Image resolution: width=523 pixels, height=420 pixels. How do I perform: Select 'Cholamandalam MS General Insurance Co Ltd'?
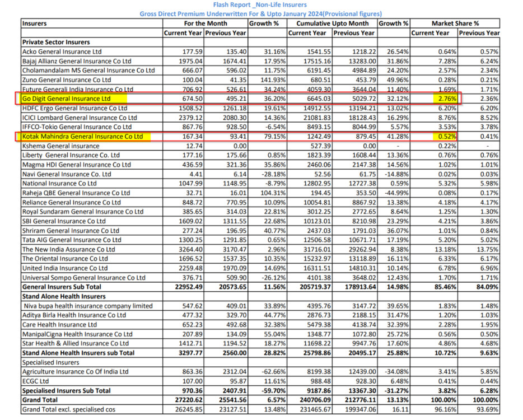(x=88, y=71)
